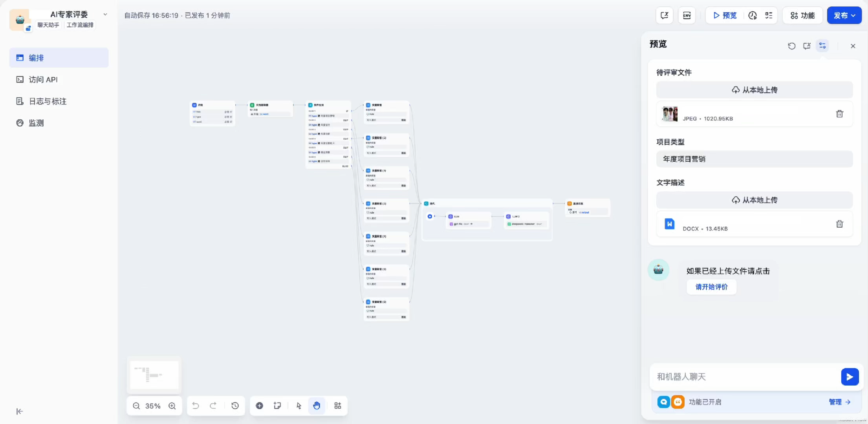This screenshot has height=424, width=868.
Task: Auto-organize the workflow nodes
Action: tap(338, 406)
